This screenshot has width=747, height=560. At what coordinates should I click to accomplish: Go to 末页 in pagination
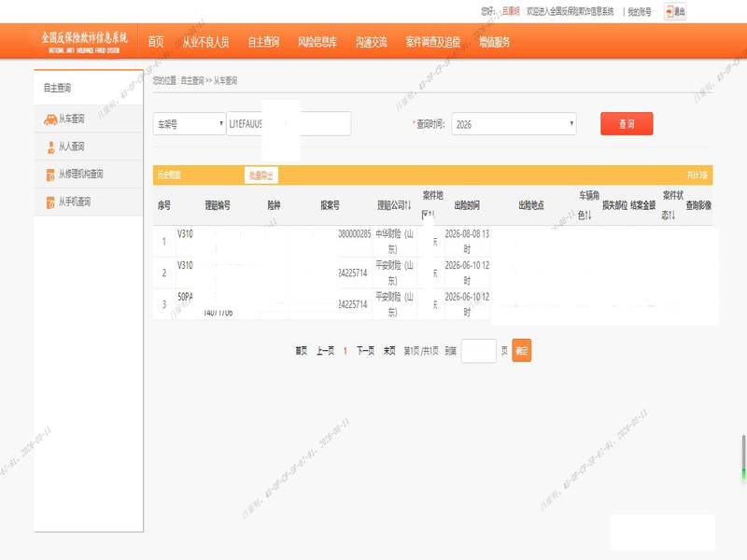point(389,351)
